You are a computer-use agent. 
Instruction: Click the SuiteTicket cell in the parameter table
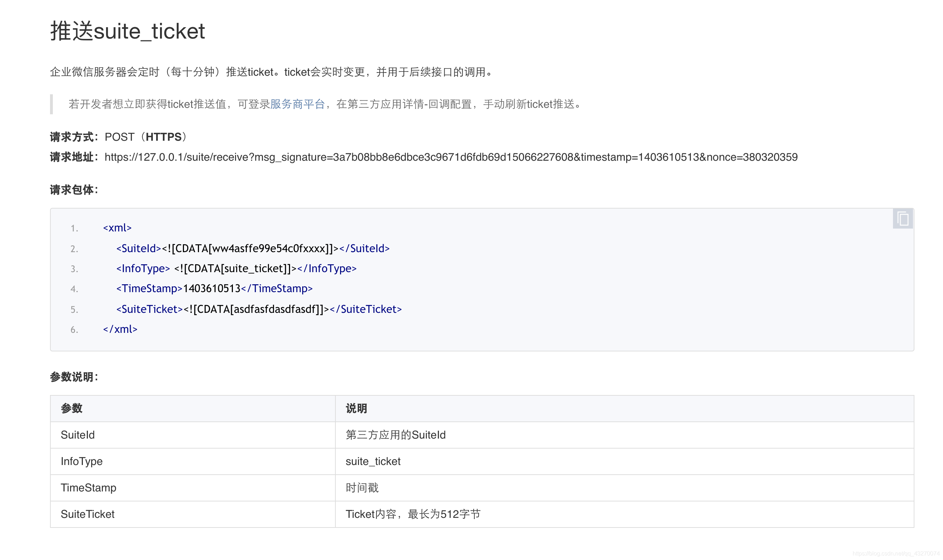pyautogui.click(x=193, y=514)
